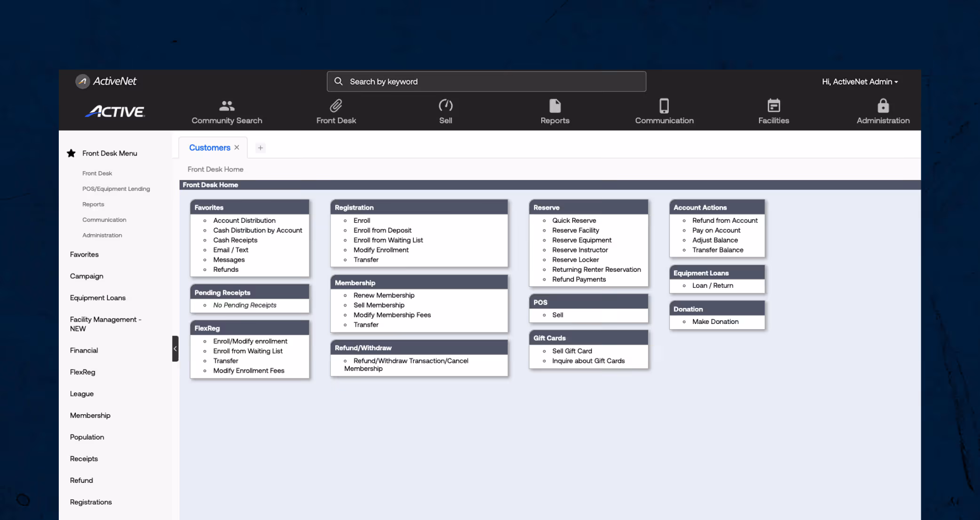Click Refund from Account link
Screen dimensions: 980x520
[725, 221]
